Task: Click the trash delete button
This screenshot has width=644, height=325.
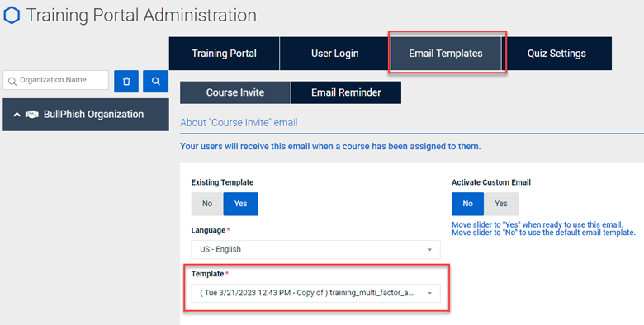Action: point(126,81)
